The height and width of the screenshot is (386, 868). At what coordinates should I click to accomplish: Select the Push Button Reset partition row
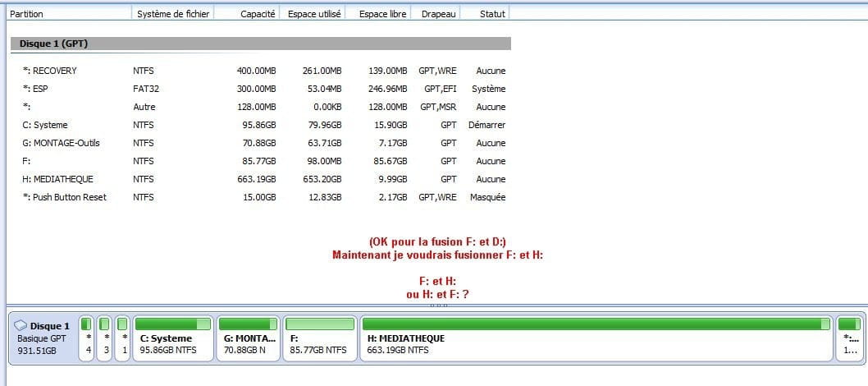[261, 197]
